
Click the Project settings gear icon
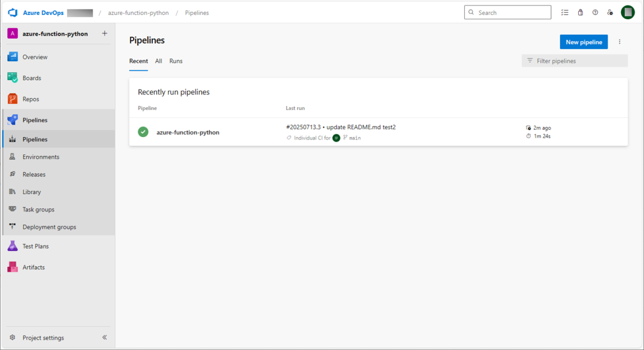pyautogui.click(x=12, y=338)
